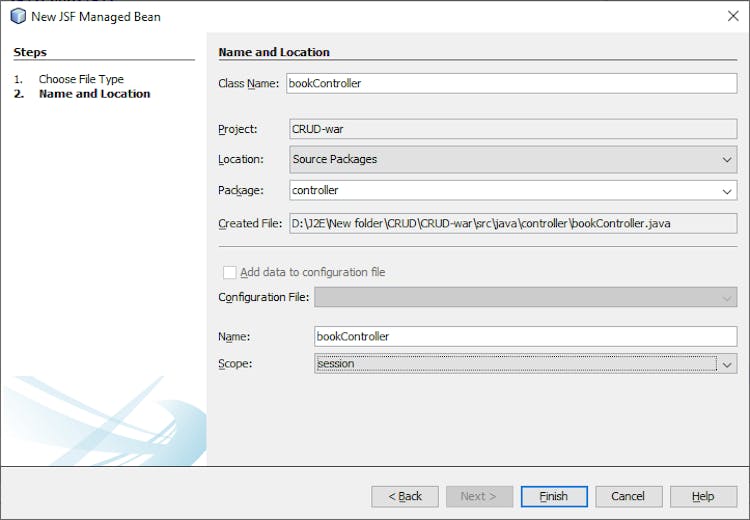The image size is (750, 520).
Task: Toggle Add data to configuration file checkbox
Action: point(230,272)
